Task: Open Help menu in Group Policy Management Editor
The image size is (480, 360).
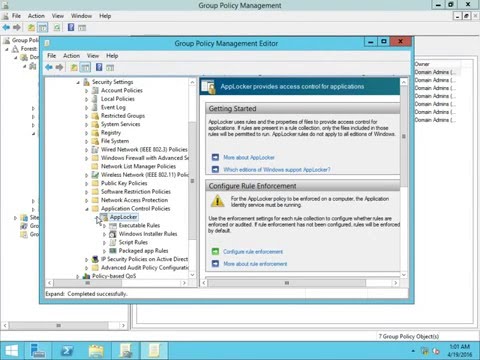Action: (112, 56)
